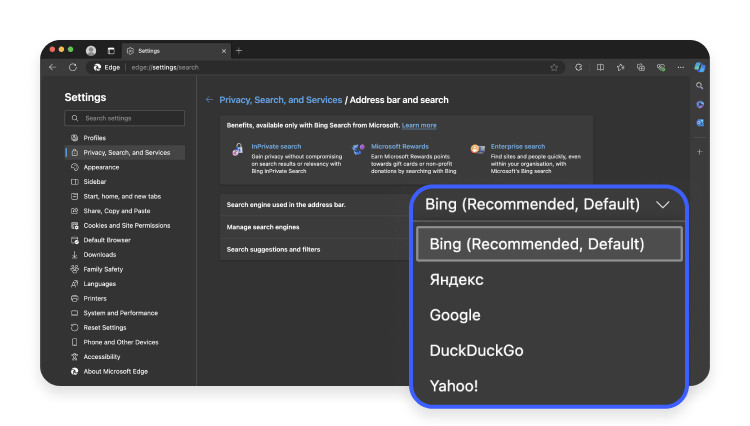Viewport: 750px width, 426px height.
Task: Open Share, Copy and Paste settings
Action: click(x=125, y=211)
